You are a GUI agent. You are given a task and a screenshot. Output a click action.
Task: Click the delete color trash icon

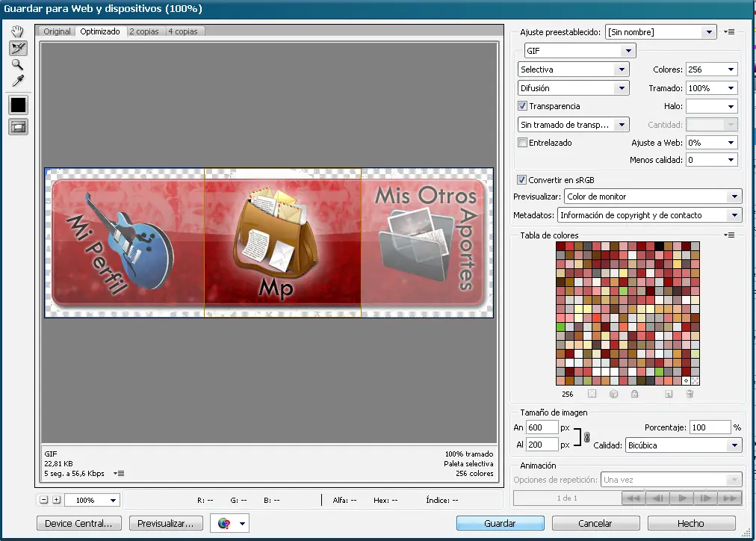[690, 394]
